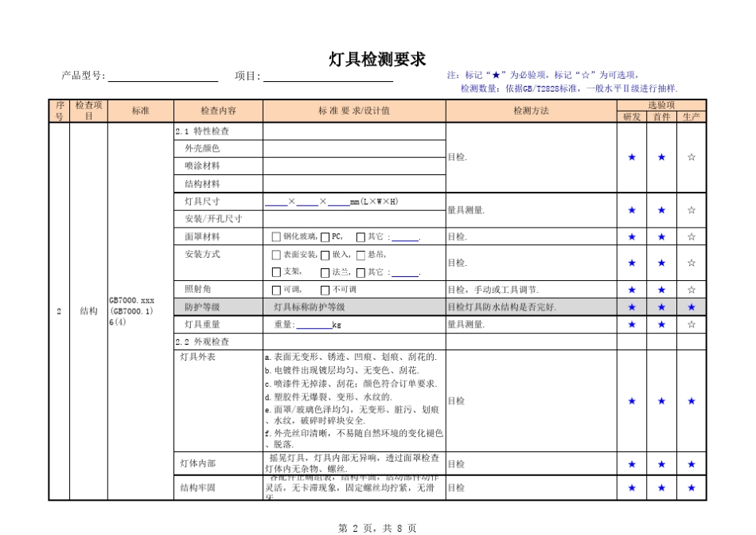This screenshot has height=535, width=756.
Task: Click the 首件 star in 灯具外表 row
Action: coord(661,401)
